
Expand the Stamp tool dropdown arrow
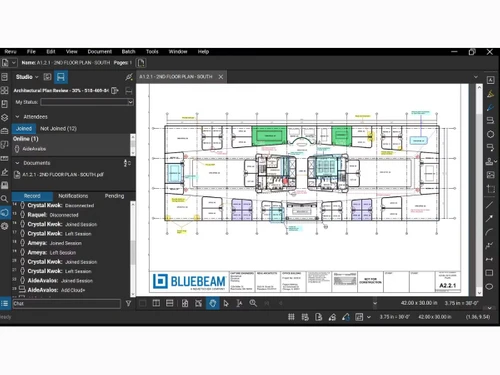coord(496,162)
